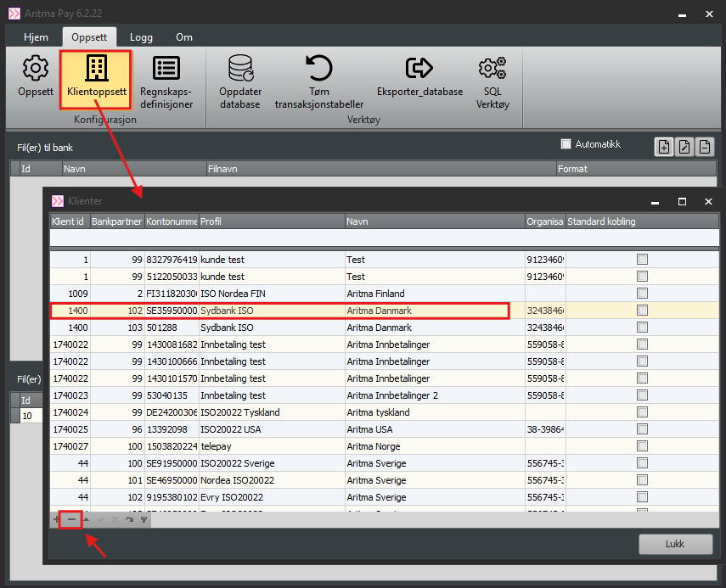Switch to the Hjem tab

pos(36,37)
